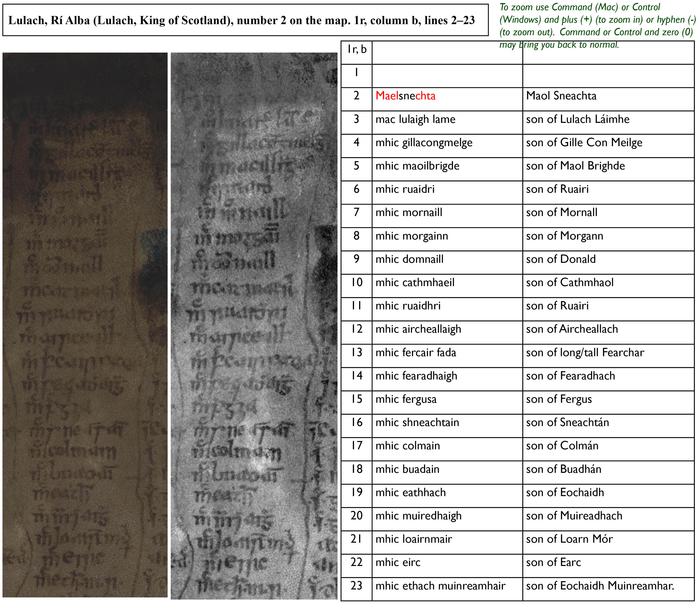Select 'mhic ruaidri' in row 6
Viewport: 700px width, 614px height.
point(447,192)
